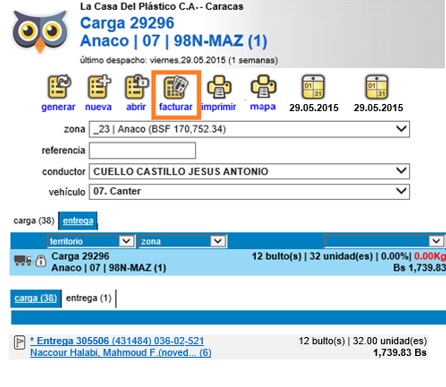Switch to the upper entrega tab
Screen dimensions: 446x387
point(78,221)
